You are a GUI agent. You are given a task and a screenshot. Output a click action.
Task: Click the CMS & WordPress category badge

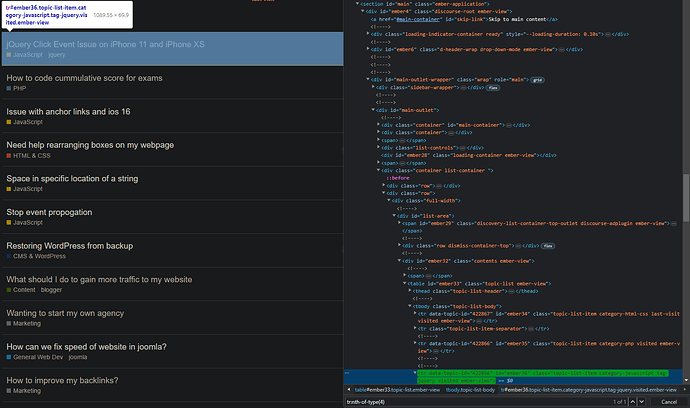coord(36,256)
